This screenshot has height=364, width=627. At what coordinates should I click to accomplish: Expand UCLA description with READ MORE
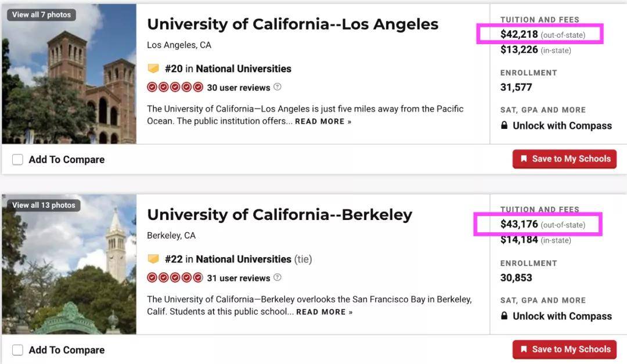tap(323, 122)
